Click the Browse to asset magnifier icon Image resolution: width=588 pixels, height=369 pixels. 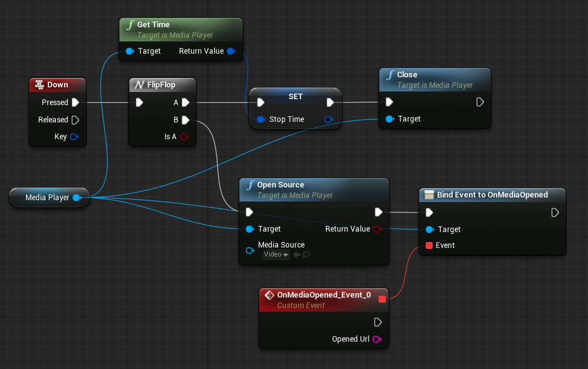point(306,255)
